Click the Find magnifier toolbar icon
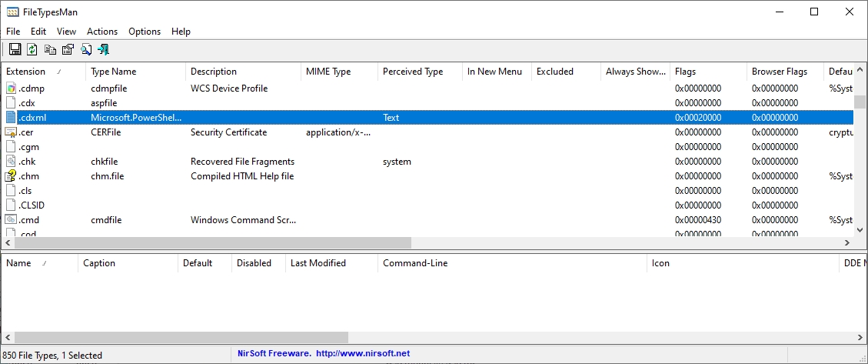This screenshot has width=868, height=364. (x=86, y=49)
